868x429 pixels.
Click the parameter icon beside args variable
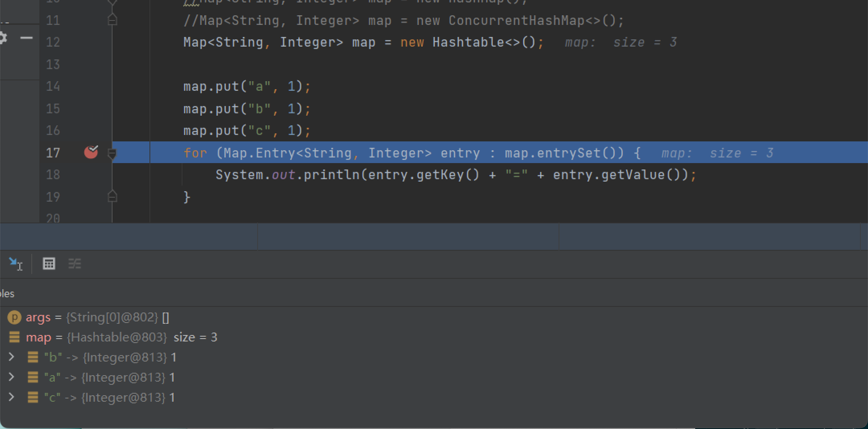point(14,317)
